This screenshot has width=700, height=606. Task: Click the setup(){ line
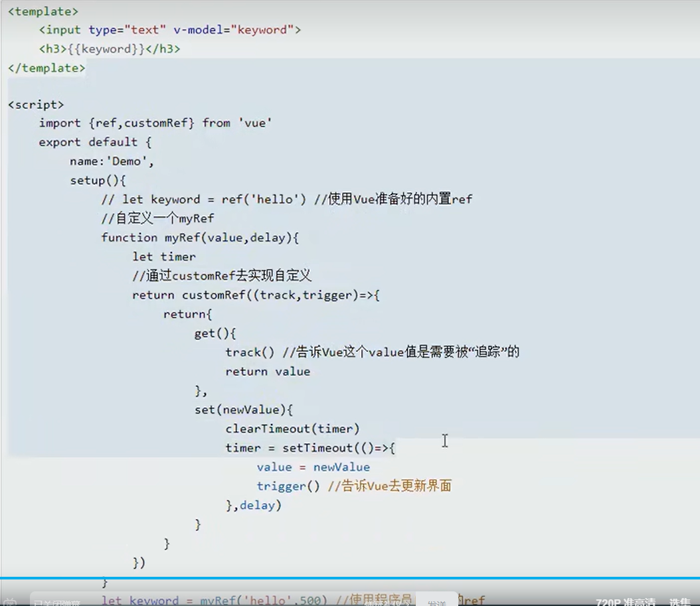click(98, 181)
